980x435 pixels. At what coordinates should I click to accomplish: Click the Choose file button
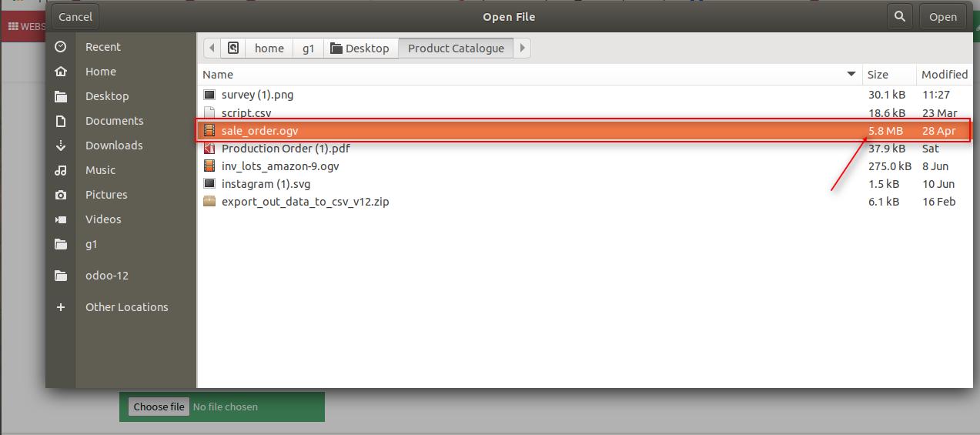159,407
